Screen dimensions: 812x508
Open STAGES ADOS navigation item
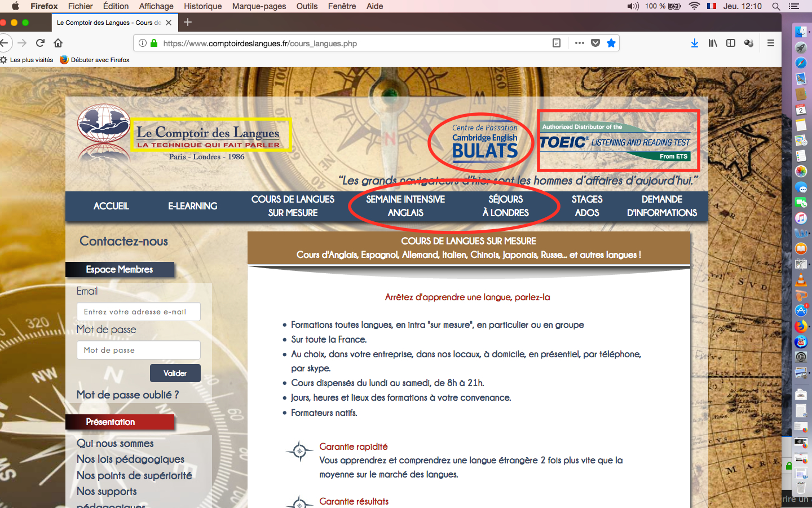click(587, 206)
